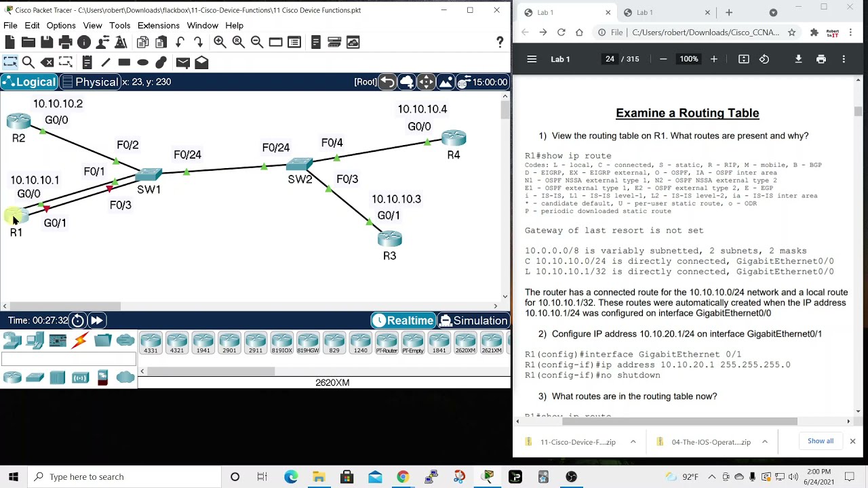Open the Extensions menu
The width and height of the screenshot is (868, 488).
click(158, 26)
